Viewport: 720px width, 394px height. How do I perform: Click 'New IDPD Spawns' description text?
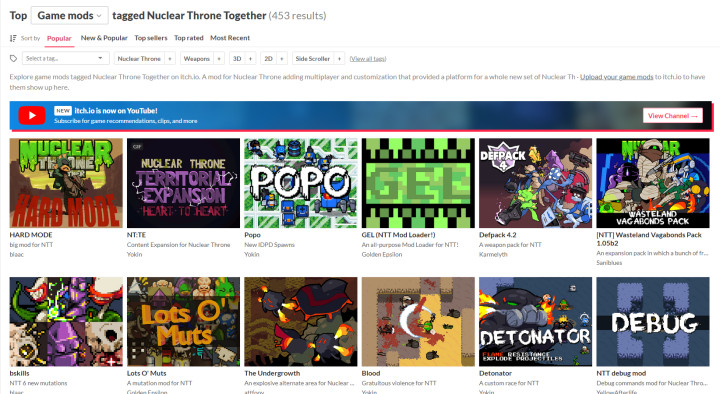pos(269,245)
